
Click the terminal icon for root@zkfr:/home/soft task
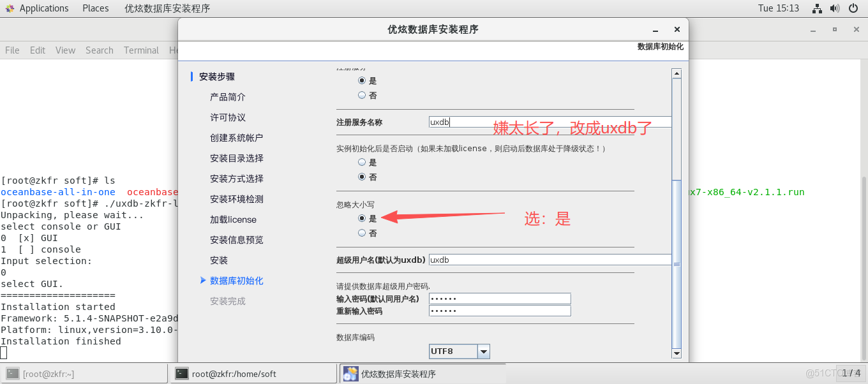[182, 374]
